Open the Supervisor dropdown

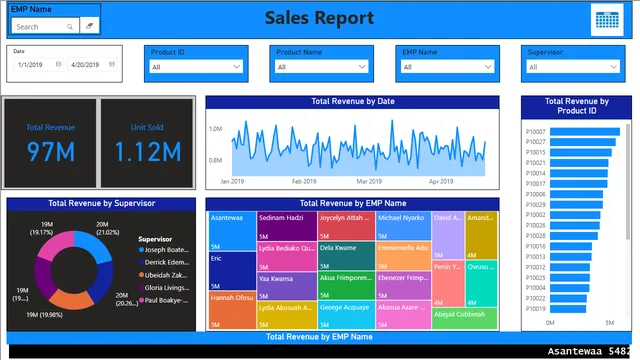coord(573,67)
